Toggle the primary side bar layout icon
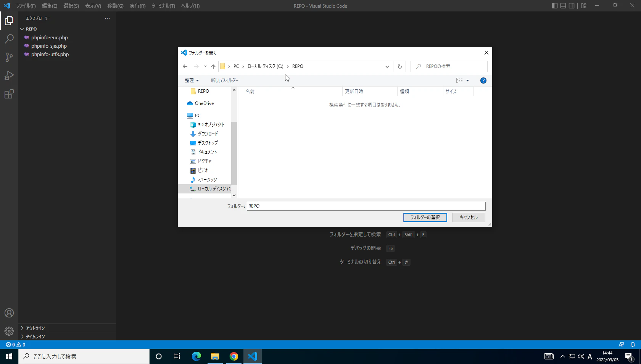The image size is (641, 364). pyautogui.click(x=555, y=6)
